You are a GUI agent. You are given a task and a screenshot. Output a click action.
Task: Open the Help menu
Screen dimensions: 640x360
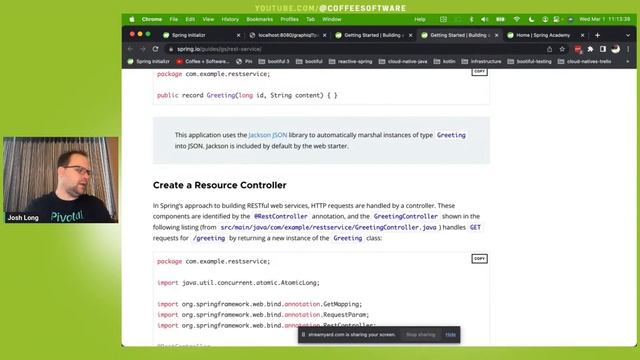(420, 19)
